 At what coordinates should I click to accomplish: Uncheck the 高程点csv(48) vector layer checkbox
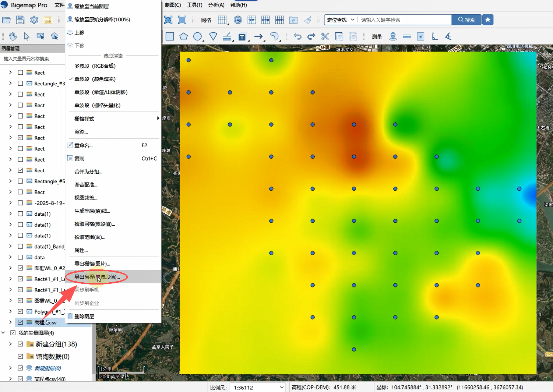[x=21, y=379]
